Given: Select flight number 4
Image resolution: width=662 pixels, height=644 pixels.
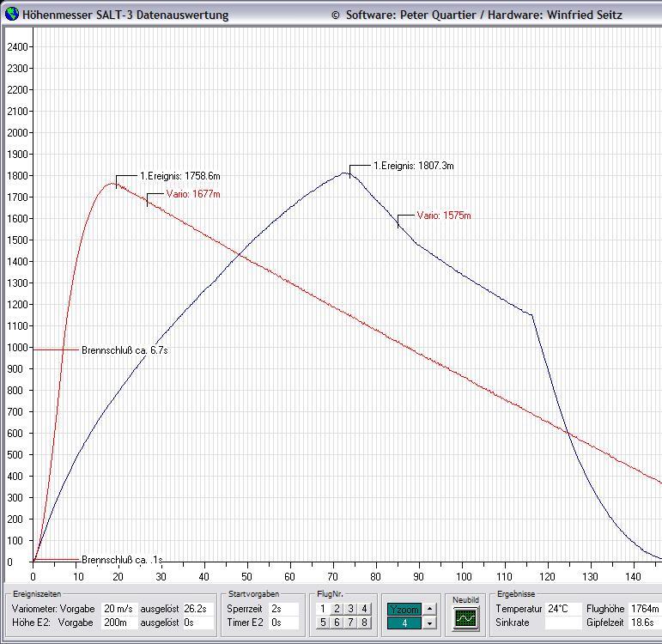Looking at the screenshot, I should 364,609.
